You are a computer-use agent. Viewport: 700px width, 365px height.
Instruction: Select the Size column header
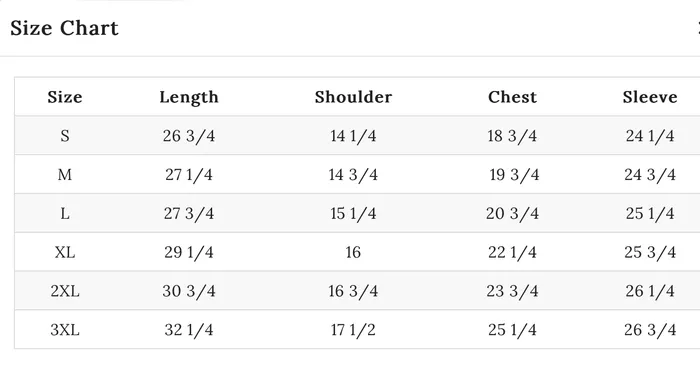tap(65, 97)
